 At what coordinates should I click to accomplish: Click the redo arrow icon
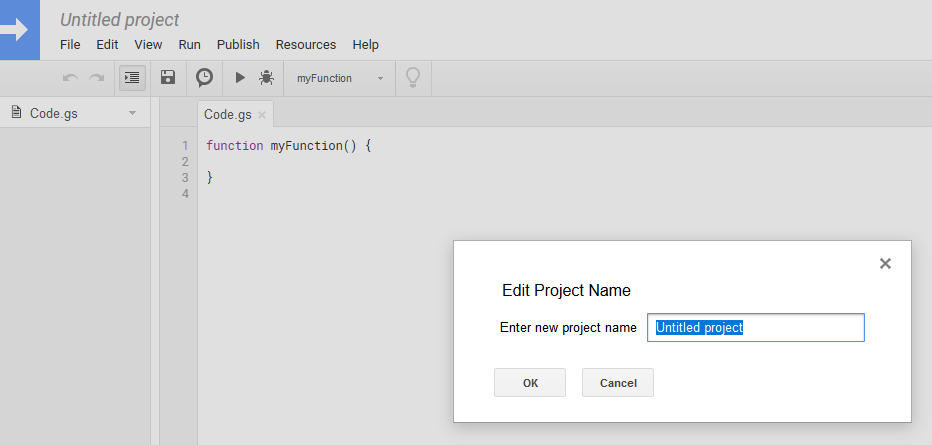[96, 78]
